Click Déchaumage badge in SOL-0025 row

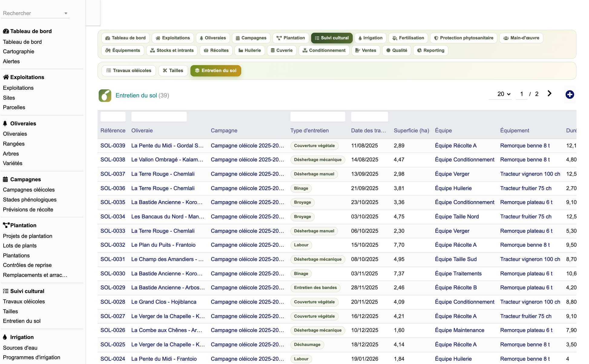pyautogui.click(x=307, y=345)
